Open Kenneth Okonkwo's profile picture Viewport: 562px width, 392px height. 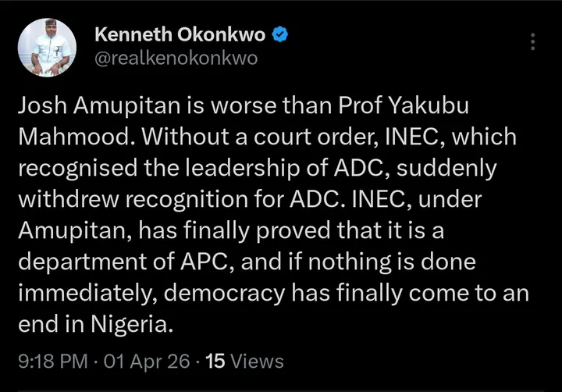click(x=47, y=47)
